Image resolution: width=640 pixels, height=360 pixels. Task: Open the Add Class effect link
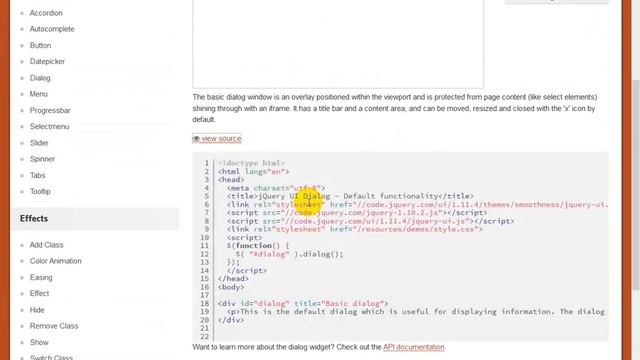47,245
